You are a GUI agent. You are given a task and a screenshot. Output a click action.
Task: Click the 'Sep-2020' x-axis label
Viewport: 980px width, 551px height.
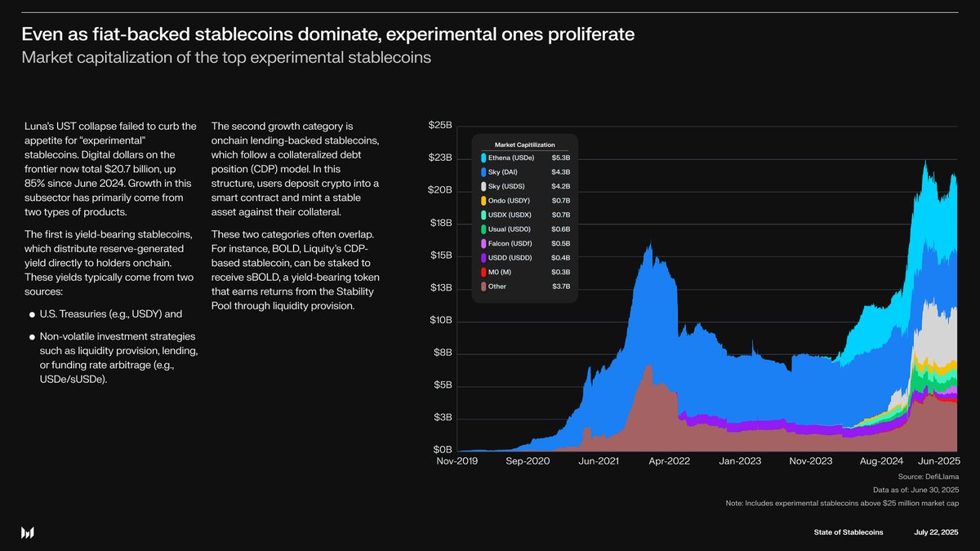529,461
